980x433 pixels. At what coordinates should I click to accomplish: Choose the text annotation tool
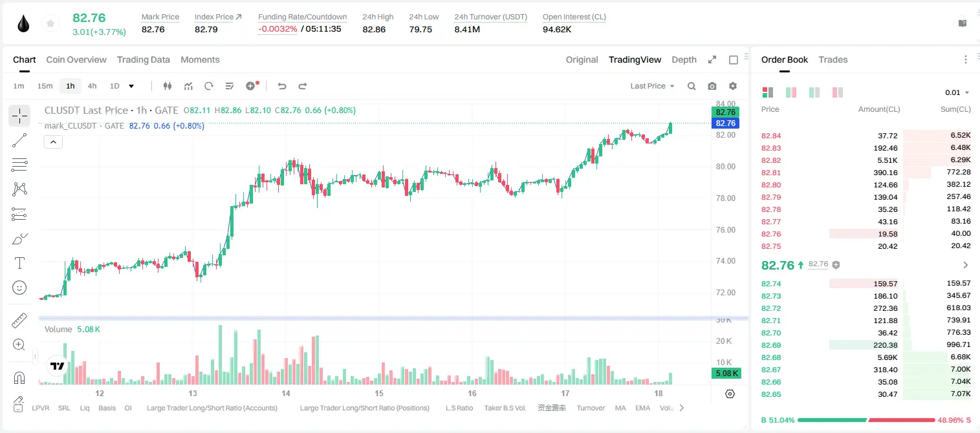19,263
